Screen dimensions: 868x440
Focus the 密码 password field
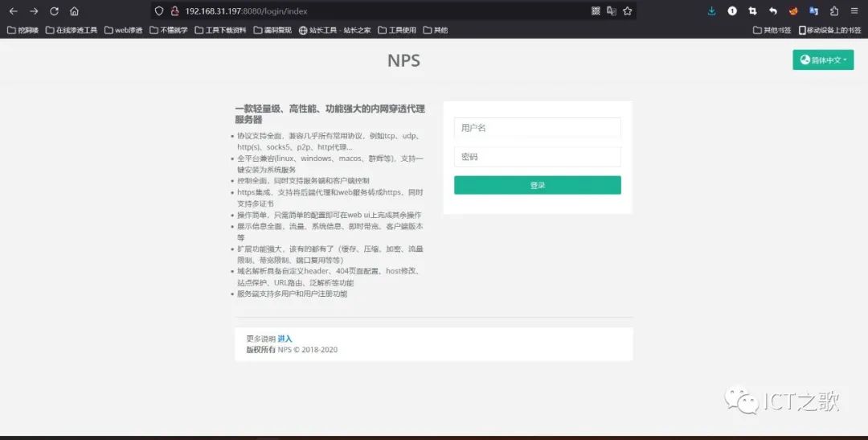point(538,157)
